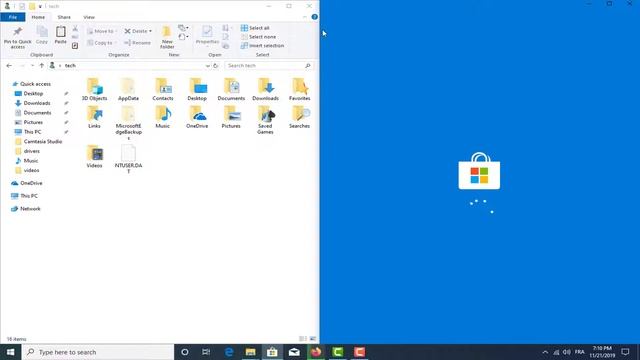Screen dimensions: 640x360
Task: Switch to details view button
Action: [303, 338]
